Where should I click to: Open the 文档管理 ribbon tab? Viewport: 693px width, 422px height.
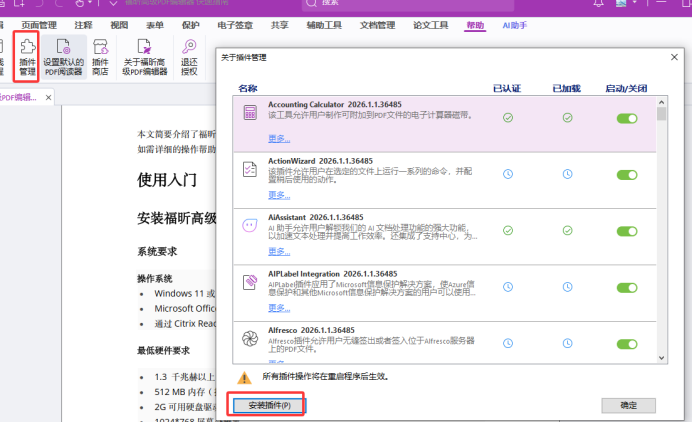[377, 26]
